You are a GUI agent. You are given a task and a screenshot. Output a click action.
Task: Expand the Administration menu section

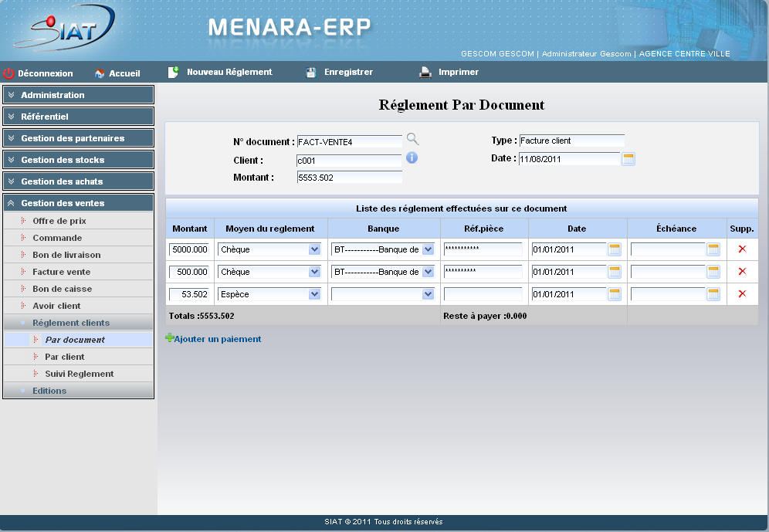[79, 95]
